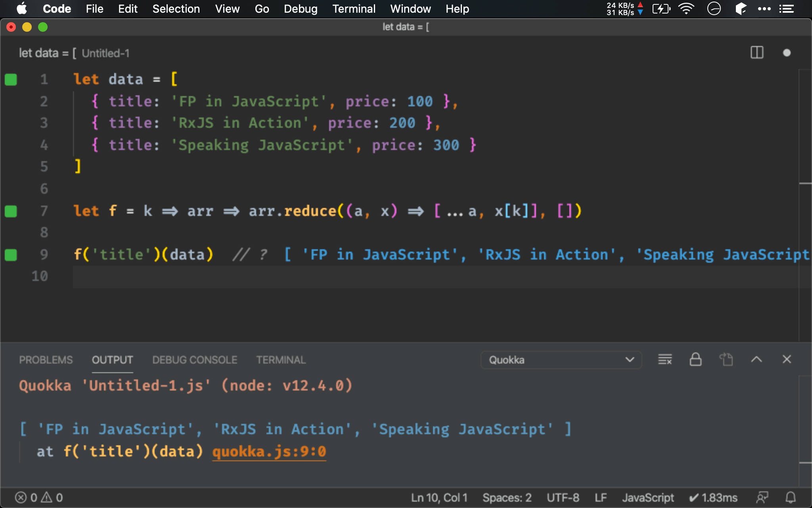This screenshot has width=812, height=508.
Task: Open the DEBUG CONSOLE tab
Action: [195, 360]
